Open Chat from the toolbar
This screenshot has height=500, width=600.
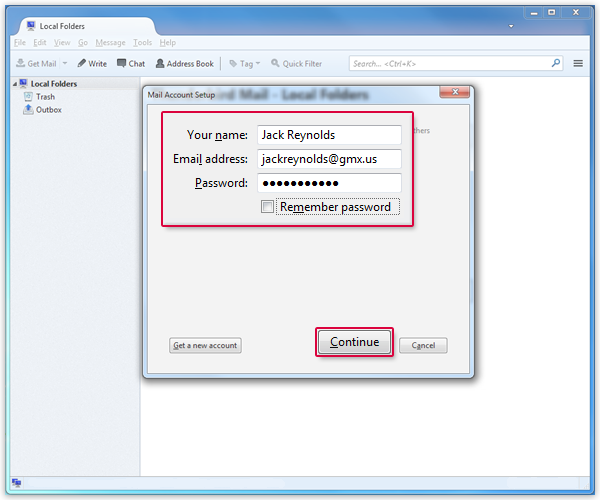[130, 63]
